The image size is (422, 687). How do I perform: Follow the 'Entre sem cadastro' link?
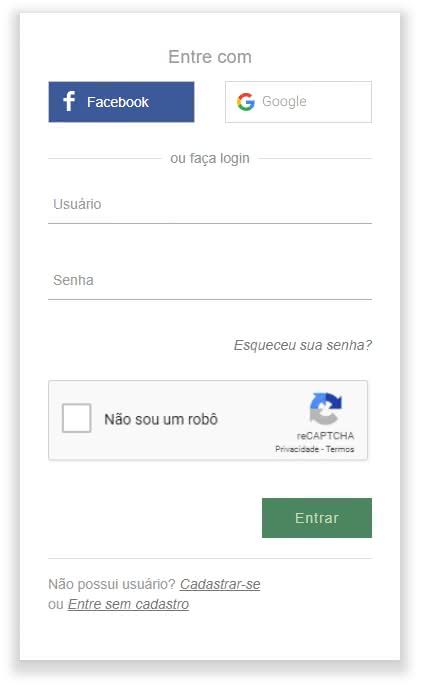[x=128, y=604]
